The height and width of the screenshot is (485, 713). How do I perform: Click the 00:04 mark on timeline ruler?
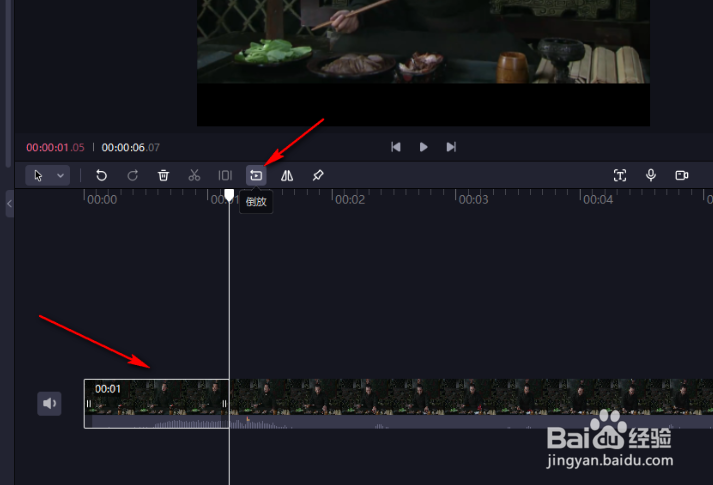598,200
